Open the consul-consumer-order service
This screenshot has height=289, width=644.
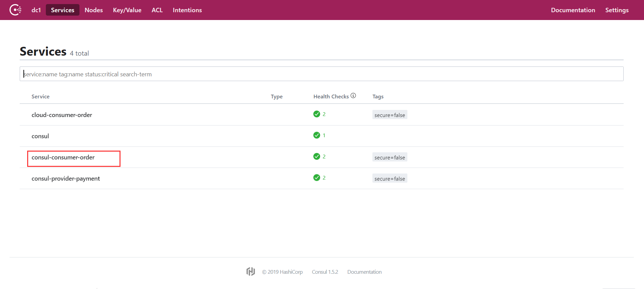63,157
